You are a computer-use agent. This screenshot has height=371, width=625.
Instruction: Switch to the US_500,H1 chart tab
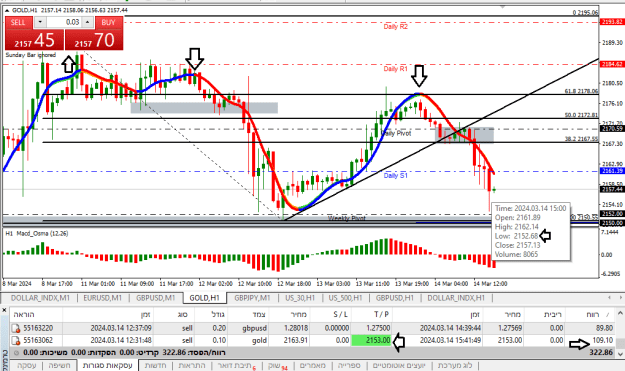[x=345, y=298]
